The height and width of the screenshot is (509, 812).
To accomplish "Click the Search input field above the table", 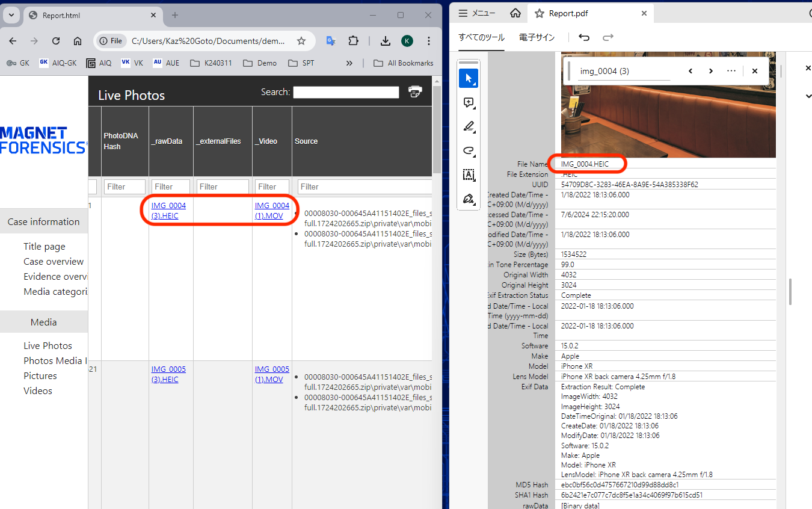I will coord(346,91).
